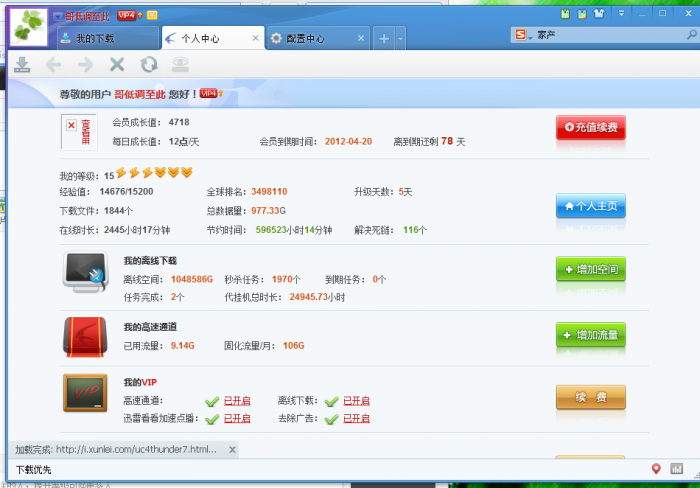This screenshot has width=700, height=488.
Task: Click the red location pin status icon
Action: (x=656, y=468)
